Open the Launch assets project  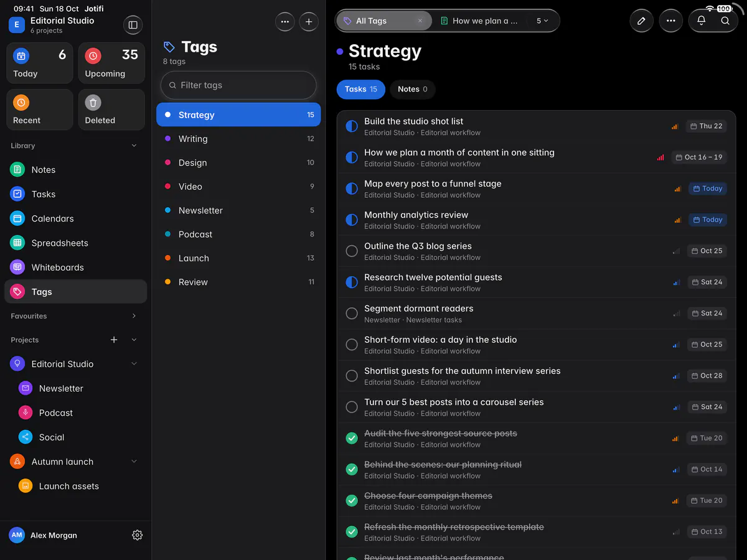click(75, 486)
